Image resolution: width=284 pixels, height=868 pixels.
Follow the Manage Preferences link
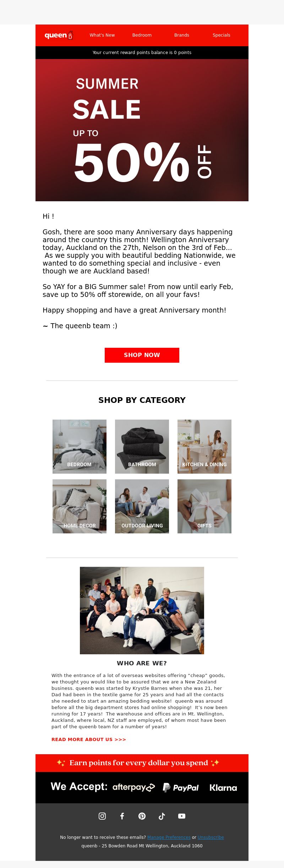(x=169, y=837)
